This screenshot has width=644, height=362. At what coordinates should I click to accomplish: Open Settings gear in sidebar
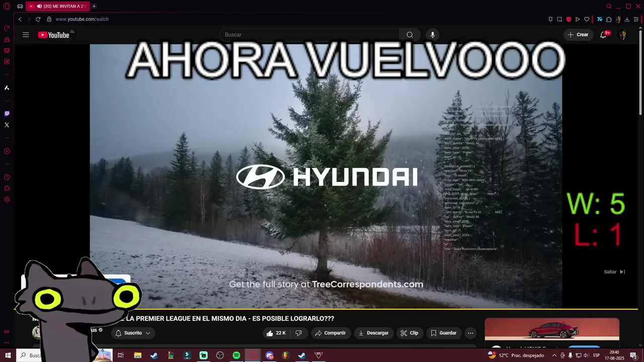click(x=7, y=199)
